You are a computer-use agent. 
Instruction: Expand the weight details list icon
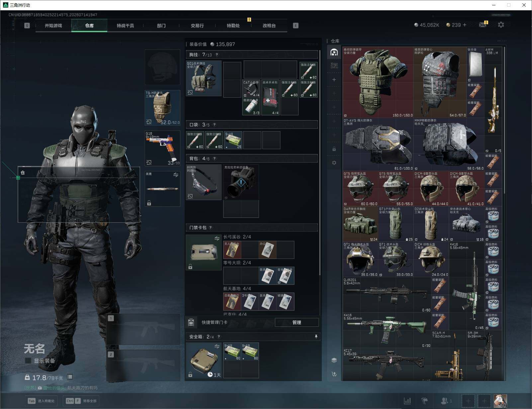point(70,377)
